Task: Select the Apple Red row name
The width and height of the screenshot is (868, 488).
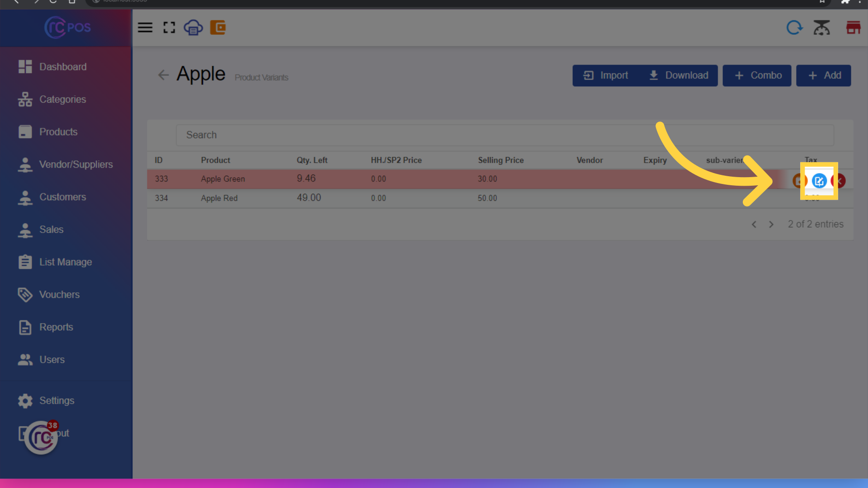Action: coord(219,198)
